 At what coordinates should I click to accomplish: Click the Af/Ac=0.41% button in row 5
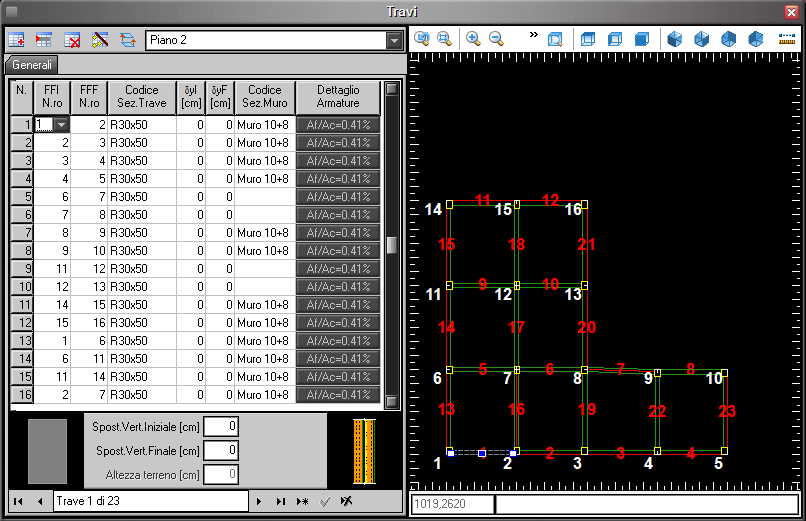338,197
